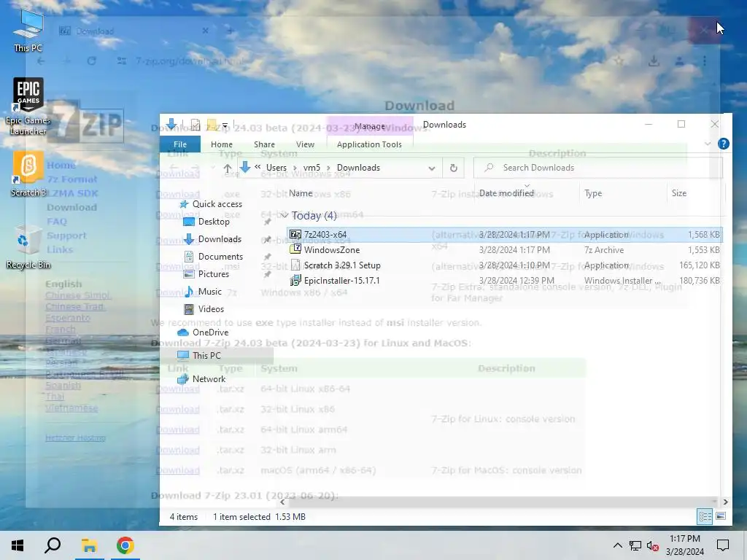The image size is (747, 560).
Task: Open Network in navigation pane
Action: click(x=209, y=379)
